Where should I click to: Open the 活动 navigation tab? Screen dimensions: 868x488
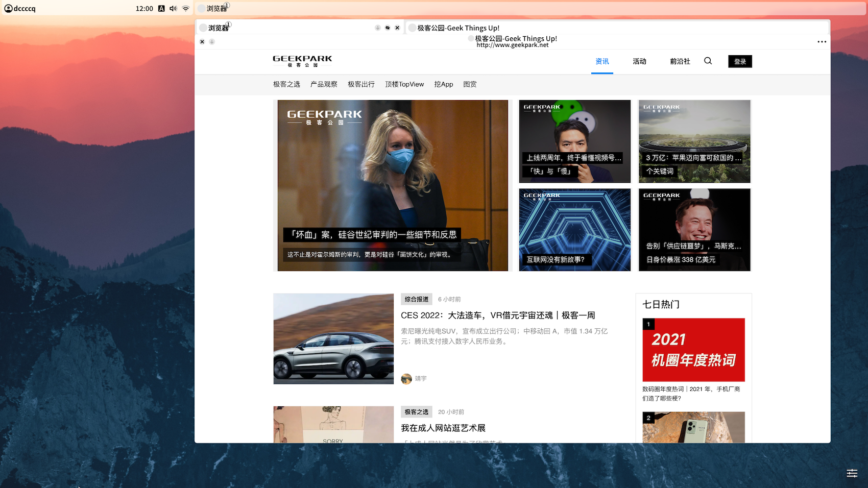[639, 61]
